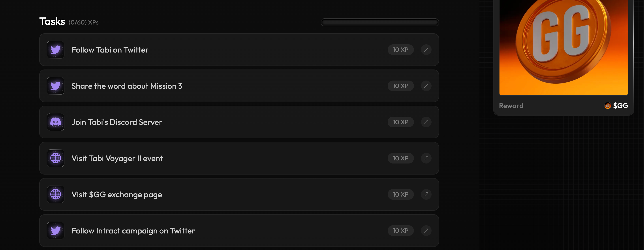Open arrow link for Voyager II event
644x250 pixels.
pos(426,158)
